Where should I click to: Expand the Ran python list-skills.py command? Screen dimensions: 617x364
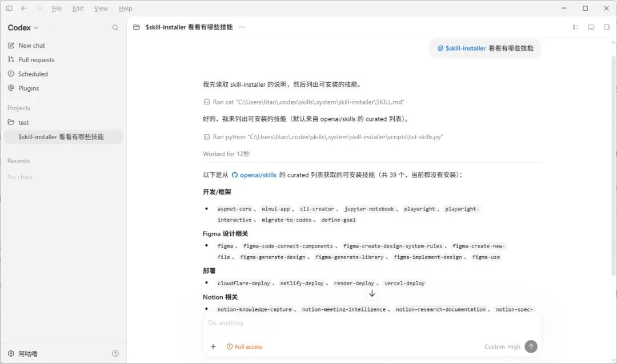coord(323,137)
